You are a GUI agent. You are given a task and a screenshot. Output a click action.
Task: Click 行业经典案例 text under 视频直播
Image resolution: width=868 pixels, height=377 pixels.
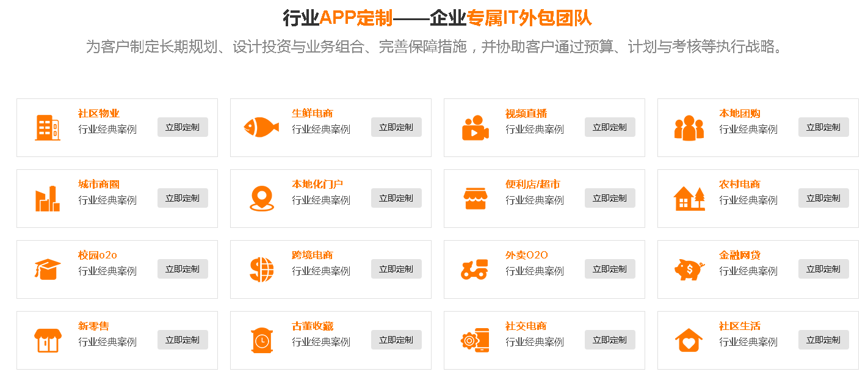point(534,130)
